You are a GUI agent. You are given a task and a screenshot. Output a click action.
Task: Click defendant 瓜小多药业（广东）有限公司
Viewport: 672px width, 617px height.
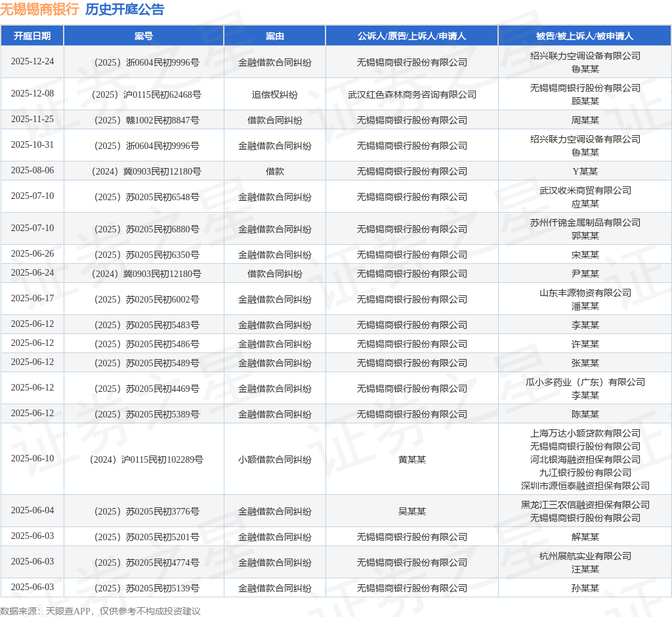585,382
